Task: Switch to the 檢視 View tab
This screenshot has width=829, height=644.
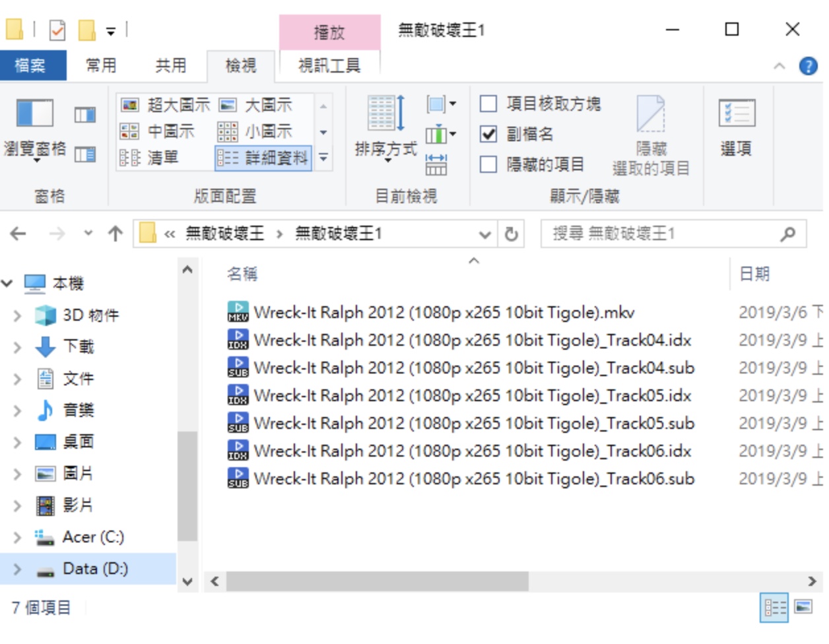Action: tap(240, 65)
